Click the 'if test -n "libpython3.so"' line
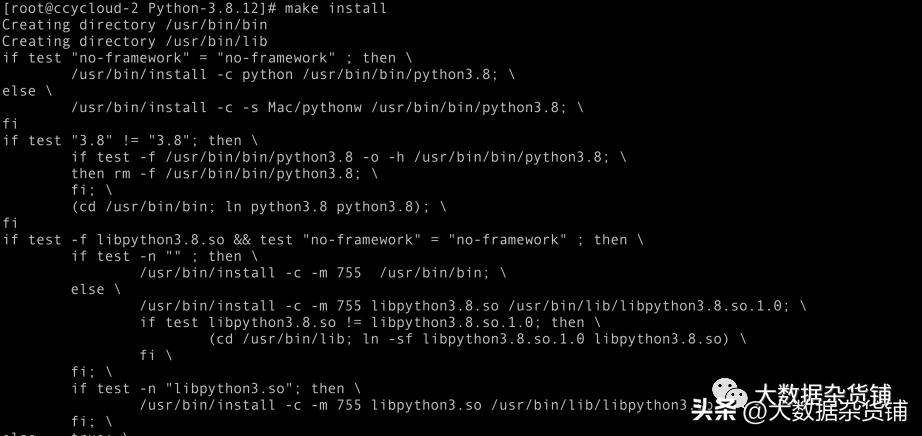The image size is (922, 436). 215,388
